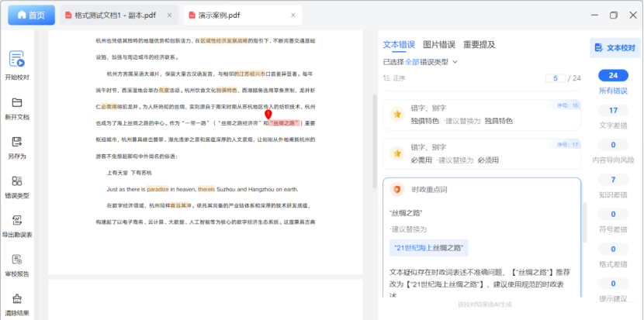Expand the 全部错误类型 dropdown
The image size is (644, 320).
(x=455, y=61)
